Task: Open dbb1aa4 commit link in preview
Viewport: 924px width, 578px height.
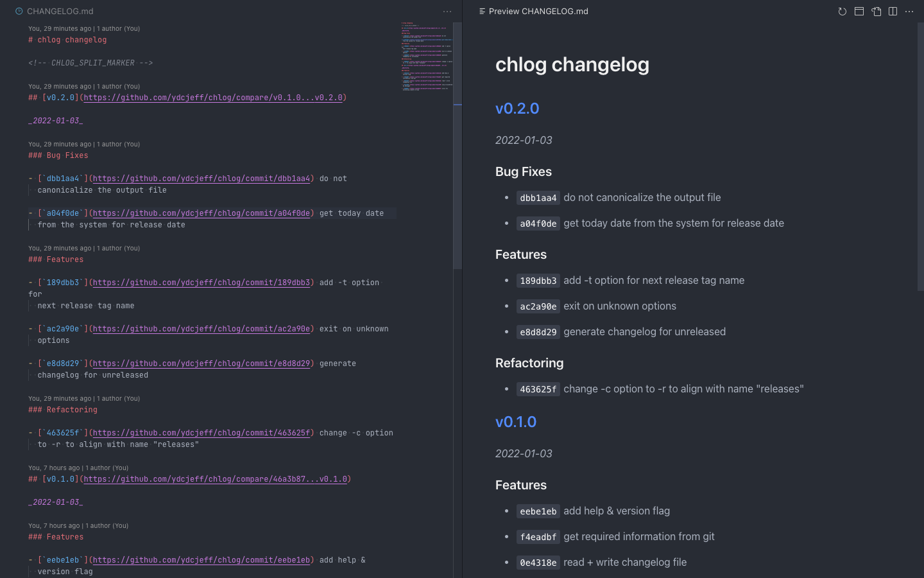Action: coord(538,198)
